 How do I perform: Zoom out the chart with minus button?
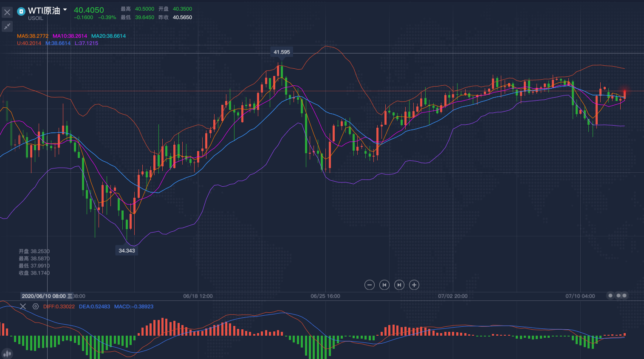(370, 285)
